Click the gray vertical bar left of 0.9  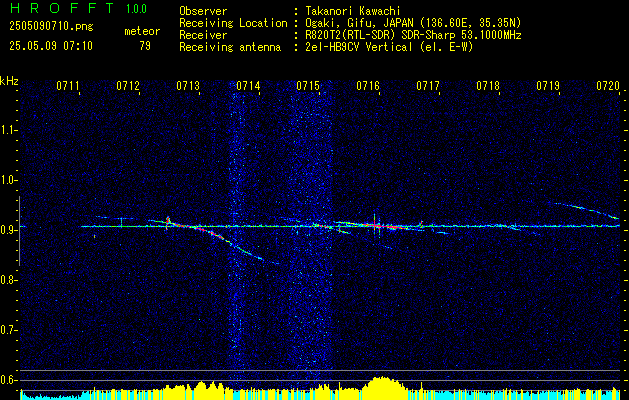(19, 231)
